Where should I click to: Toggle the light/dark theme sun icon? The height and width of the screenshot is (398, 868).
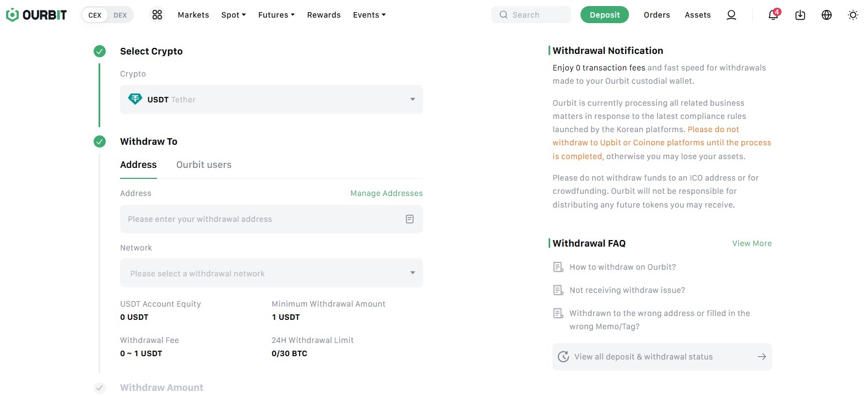pos(853,15)
